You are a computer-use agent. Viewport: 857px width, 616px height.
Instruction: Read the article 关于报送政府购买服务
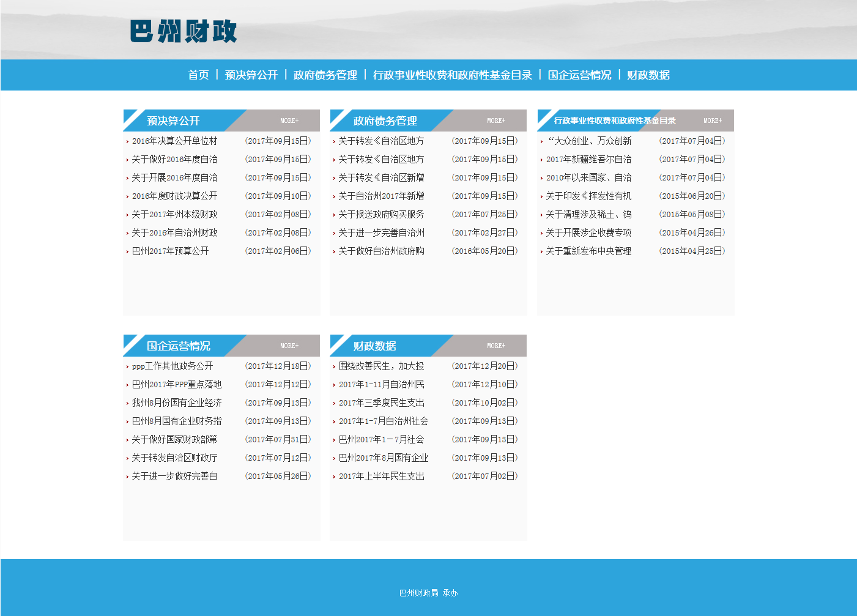381,215
